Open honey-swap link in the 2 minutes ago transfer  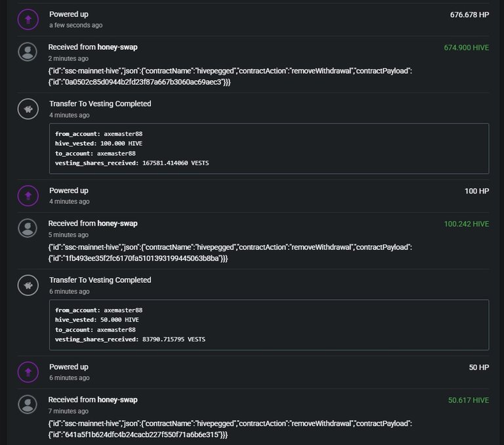pos(117,47)
